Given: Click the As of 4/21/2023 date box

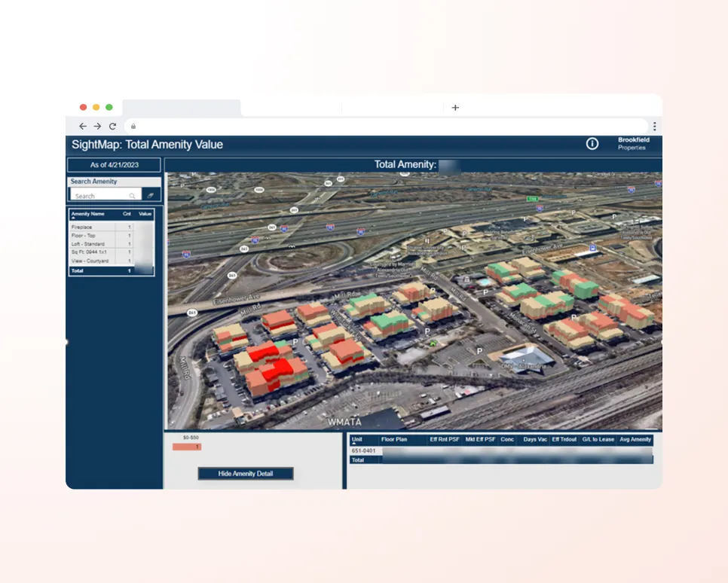Looking at the screenshot, I should point(115,165).
